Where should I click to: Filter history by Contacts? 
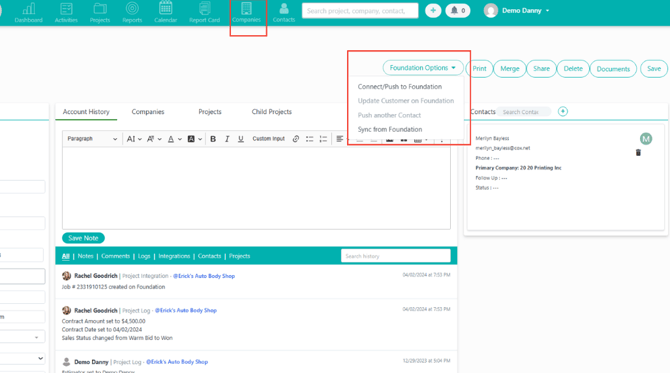(209, 256)
